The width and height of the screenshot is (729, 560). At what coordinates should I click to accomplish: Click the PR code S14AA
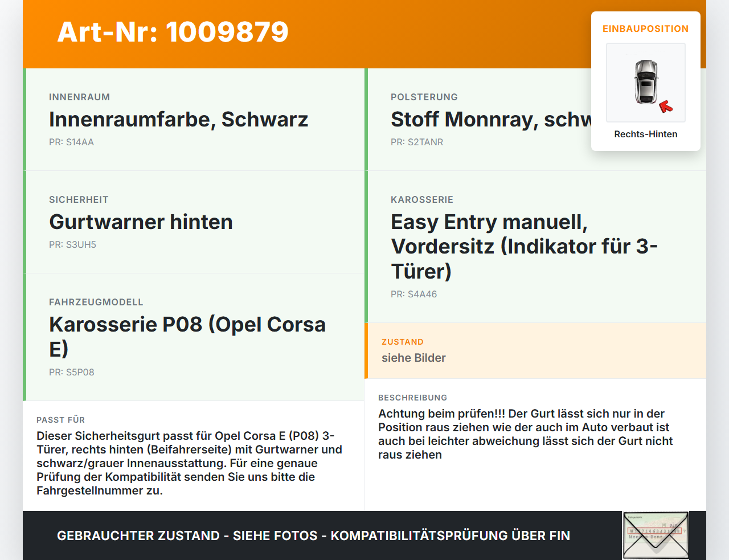click(x=72, y=142)
